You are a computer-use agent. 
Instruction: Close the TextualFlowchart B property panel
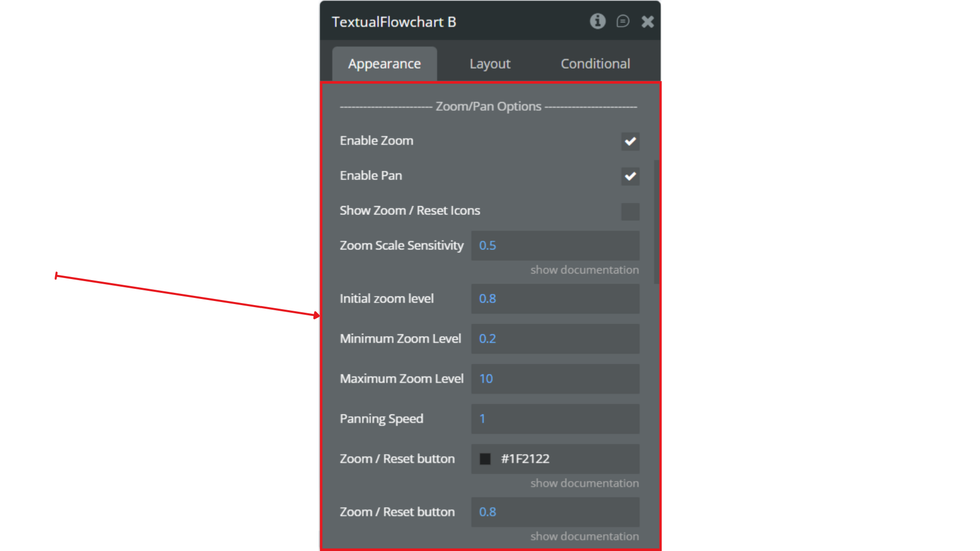tap(648, 21)
